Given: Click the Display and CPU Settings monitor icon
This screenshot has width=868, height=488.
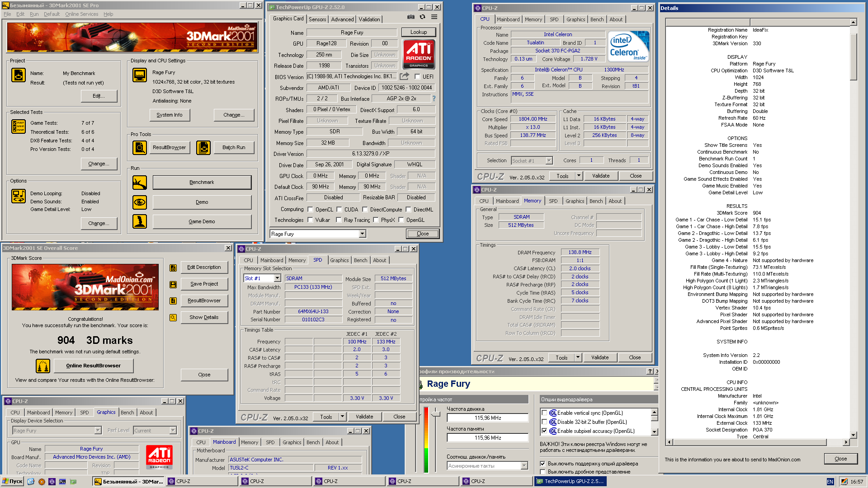Looking at the screenshot, I should [140, 75].
